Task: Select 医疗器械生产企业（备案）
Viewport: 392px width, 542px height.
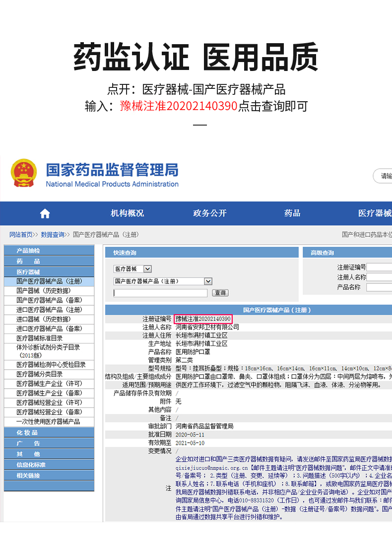Action: pos(49,394)
